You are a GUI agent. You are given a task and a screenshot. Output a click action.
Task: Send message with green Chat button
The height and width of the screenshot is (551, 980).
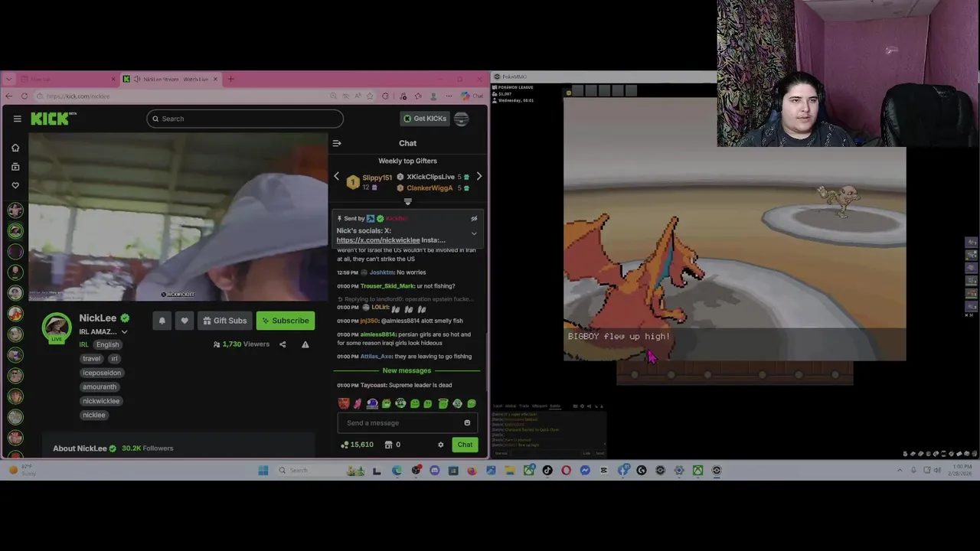(465, 445)
